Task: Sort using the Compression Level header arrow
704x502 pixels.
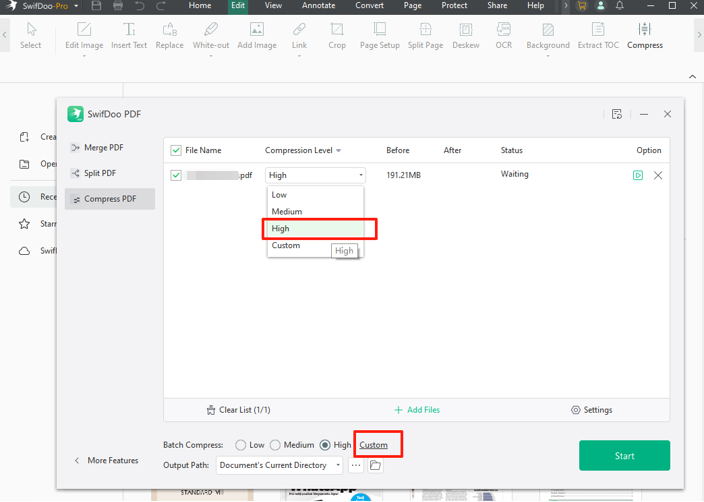Action: [x=339, y=150]
